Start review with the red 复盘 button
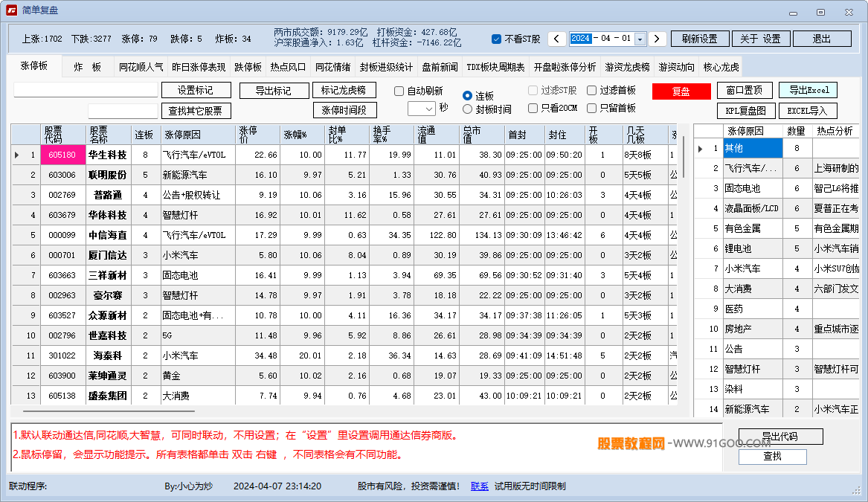The image size is (868, 502). (681, 91)
